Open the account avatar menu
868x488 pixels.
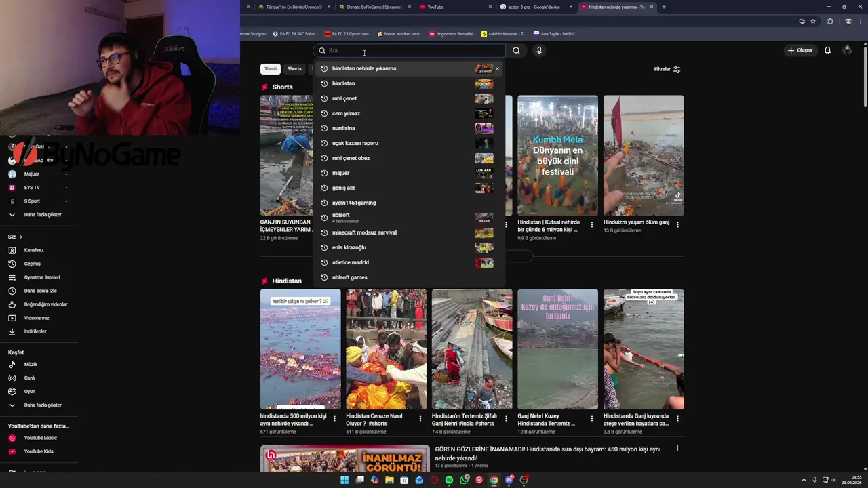847,50
